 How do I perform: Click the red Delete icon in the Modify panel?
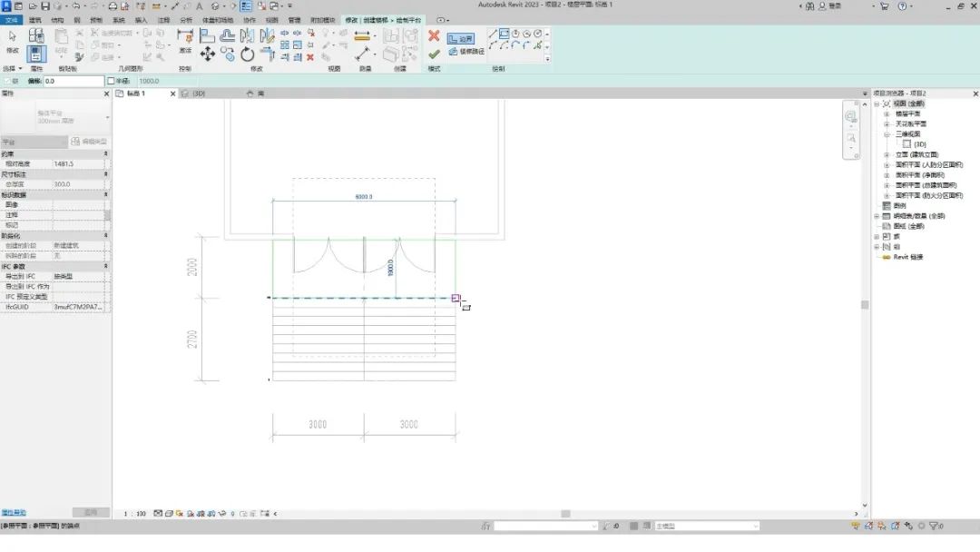[x=310, y=57]
